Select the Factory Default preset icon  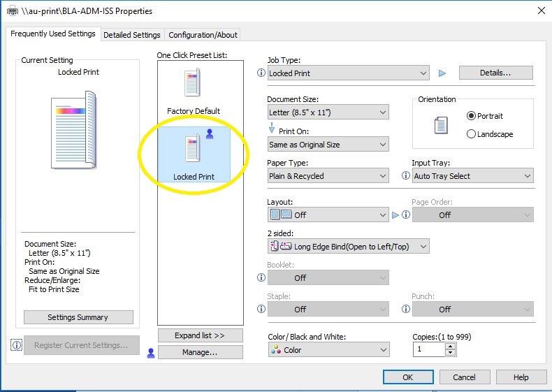(x=192, y=83)
